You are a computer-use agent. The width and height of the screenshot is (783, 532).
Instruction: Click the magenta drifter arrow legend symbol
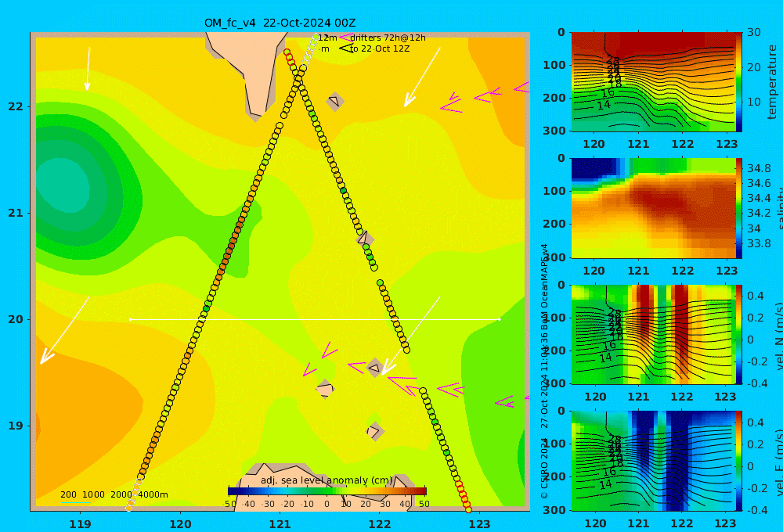coord(345,38)
